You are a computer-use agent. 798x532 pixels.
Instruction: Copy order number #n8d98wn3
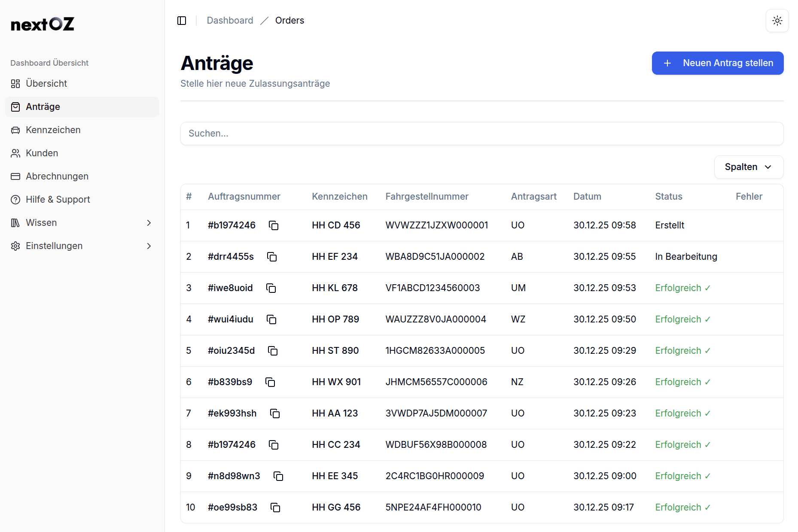click(278, 476)
